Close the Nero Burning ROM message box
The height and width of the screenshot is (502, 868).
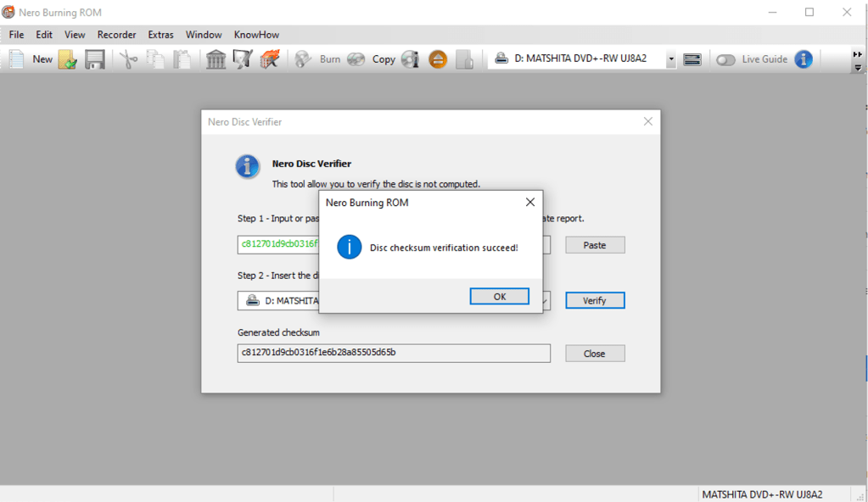(530, 203)
